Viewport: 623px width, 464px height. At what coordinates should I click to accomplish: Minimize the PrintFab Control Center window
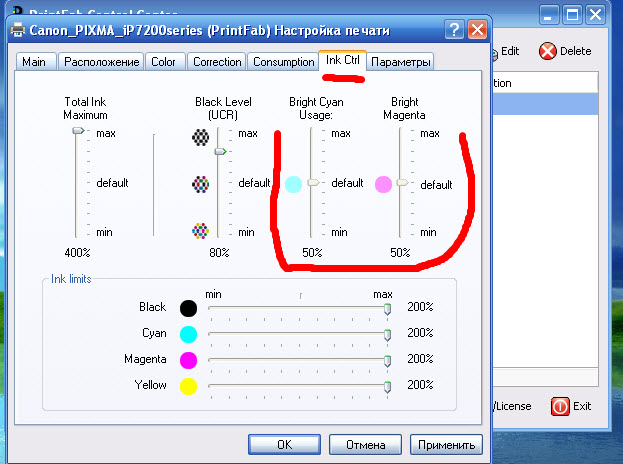549,15
